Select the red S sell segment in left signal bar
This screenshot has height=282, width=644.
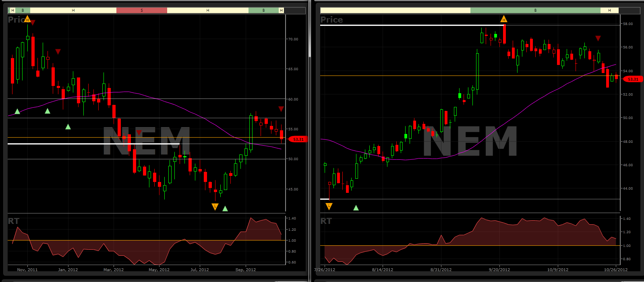pos(142,10)
